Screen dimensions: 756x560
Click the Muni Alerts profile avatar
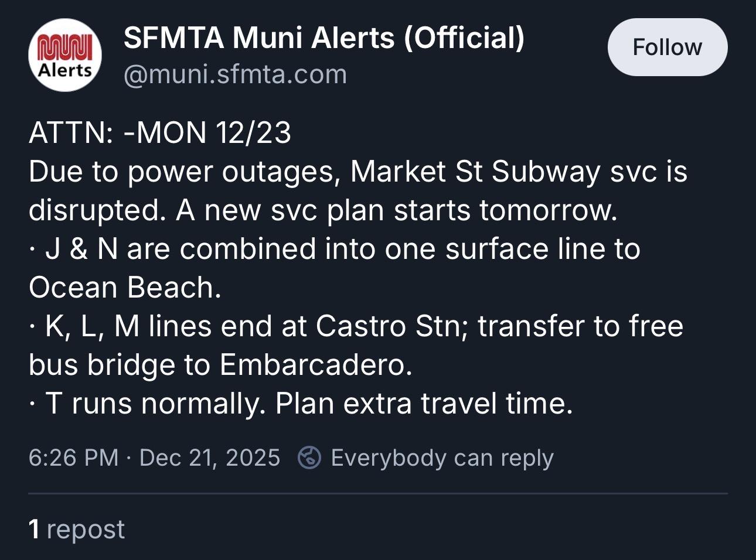point(65,56)
